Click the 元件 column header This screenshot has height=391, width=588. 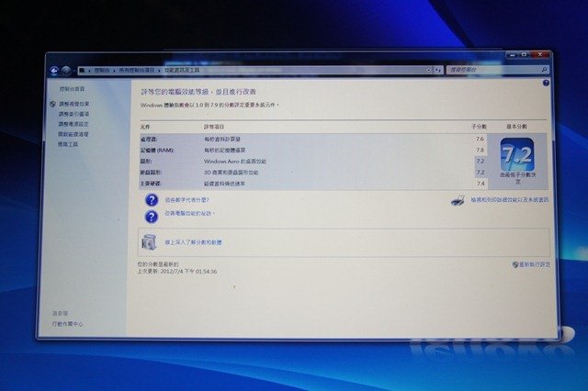click(x=145, y=127)
